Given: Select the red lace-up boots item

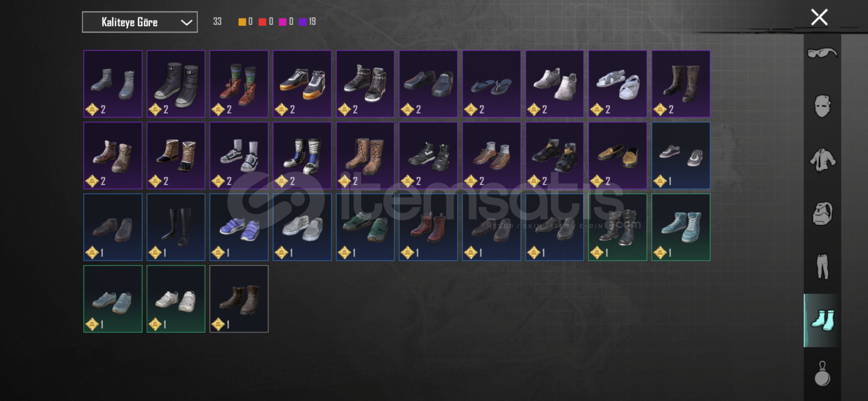Looking at the screenshot, I should (x=428, y=227).
